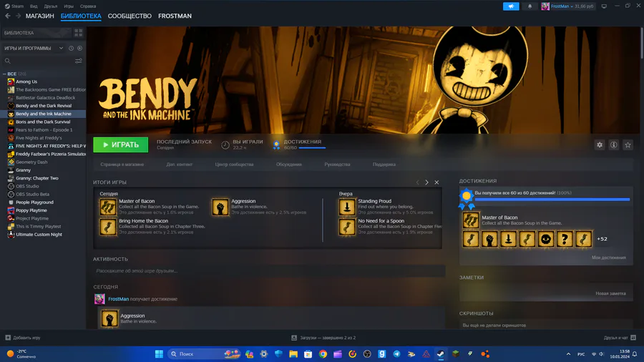The width and height of the screenshot is (644, 362).
Task: Open FrostMan avatar in activity feed
Action: [x=99, y=299]
